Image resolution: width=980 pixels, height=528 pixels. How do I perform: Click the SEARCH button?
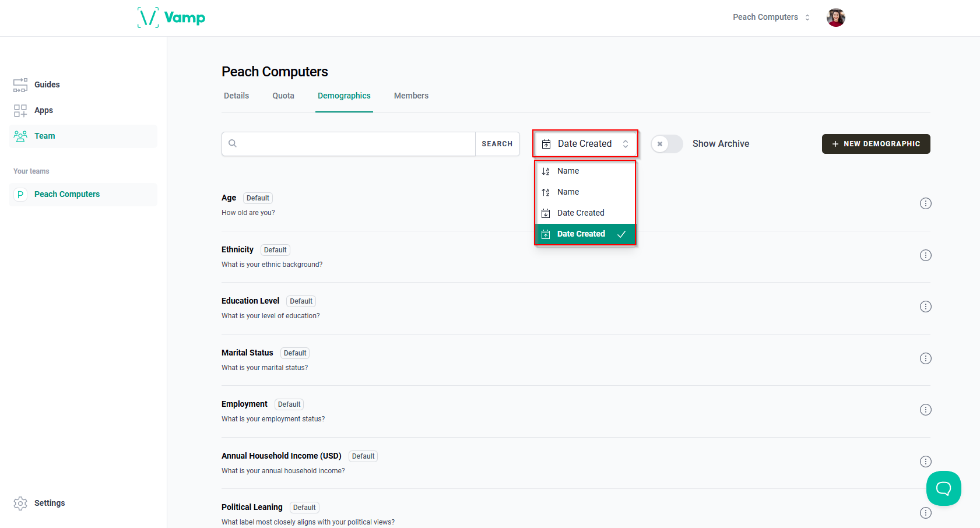pyautogui.click(x=497, y=144)
